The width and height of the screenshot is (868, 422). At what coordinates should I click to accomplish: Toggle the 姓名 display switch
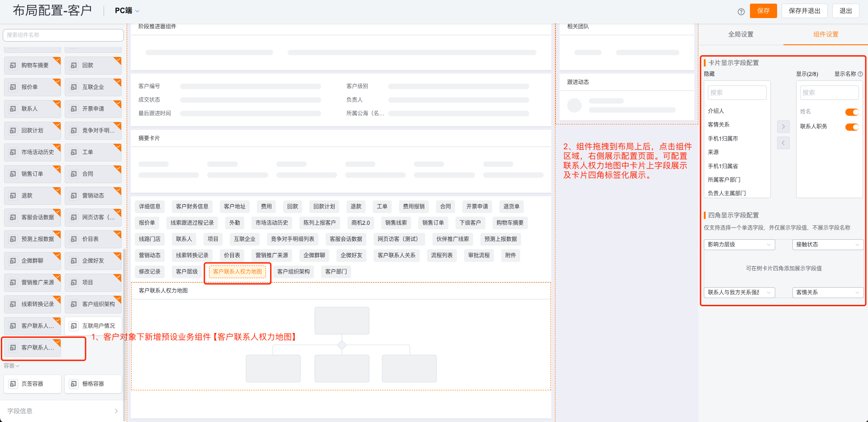(852, 112)
